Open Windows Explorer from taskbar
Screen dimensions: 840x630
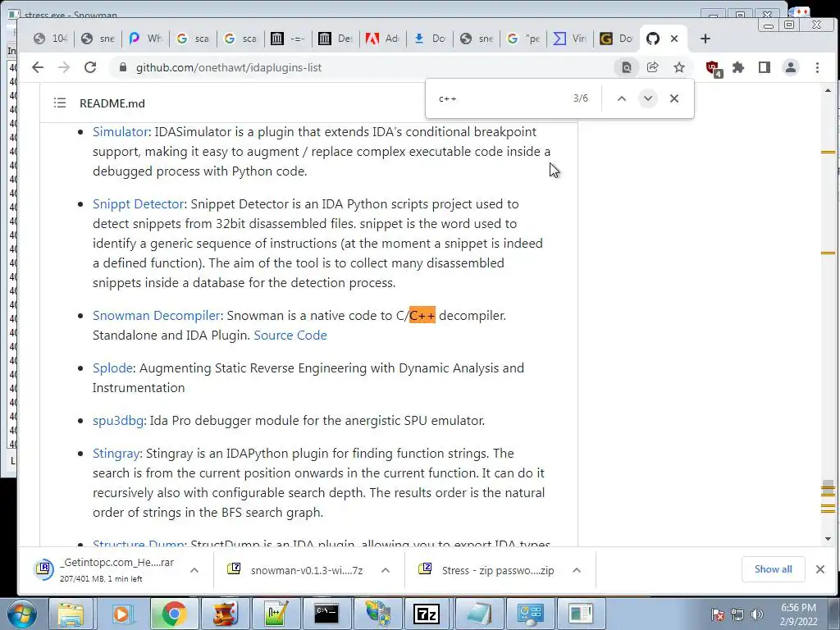point(71,614)
